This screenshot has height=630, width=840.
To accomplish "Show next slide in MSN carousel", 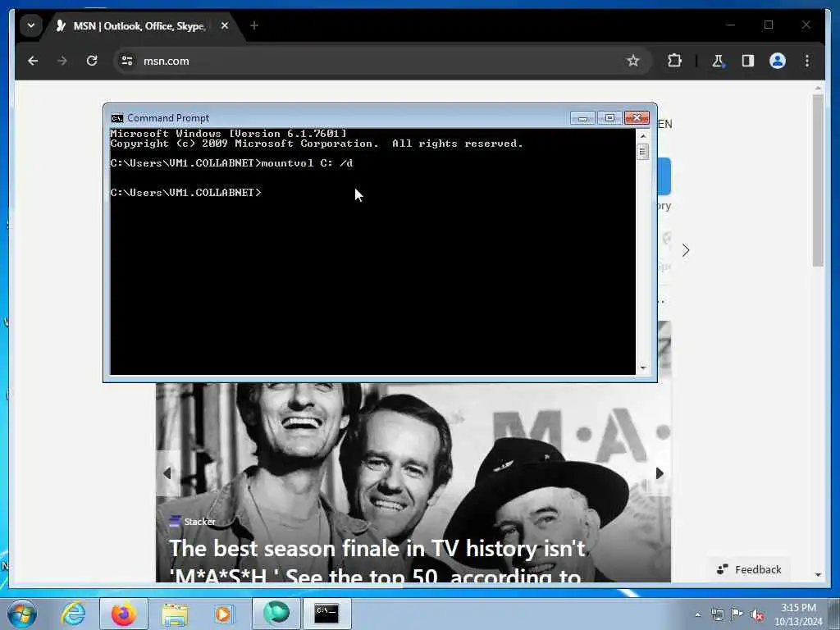I will click(x=660, y=473).
